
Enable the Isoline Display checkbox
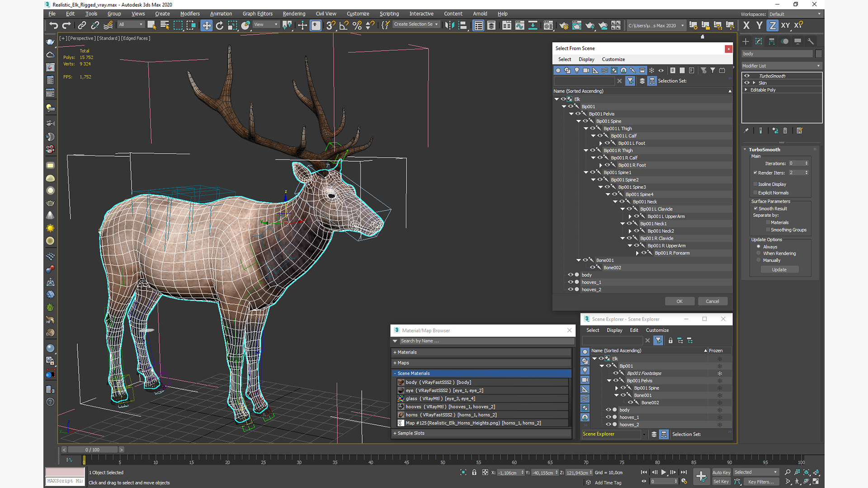[x=755, y=184]
